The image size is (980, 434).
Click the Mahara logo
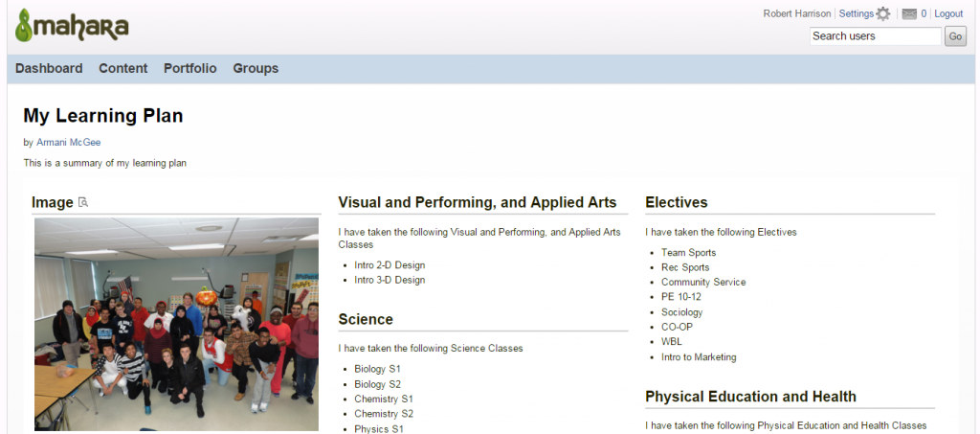[72, 26]
